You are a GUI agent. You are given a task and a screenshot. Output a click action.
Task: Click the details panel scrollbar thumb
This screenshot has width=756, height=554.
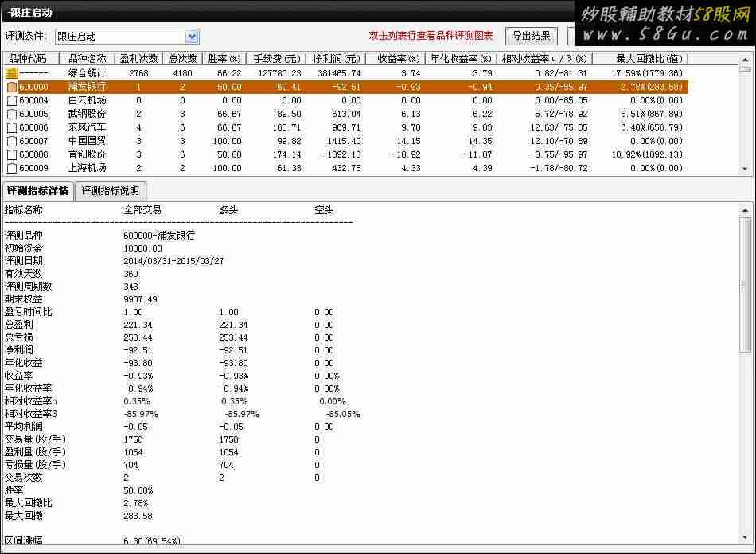746,284
